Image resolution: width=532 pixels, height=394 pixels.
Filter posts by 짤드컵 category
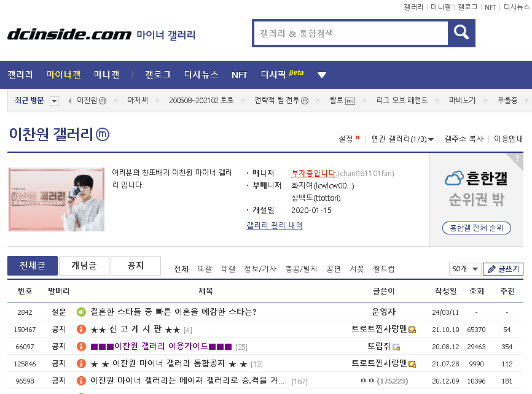point(384,269)
